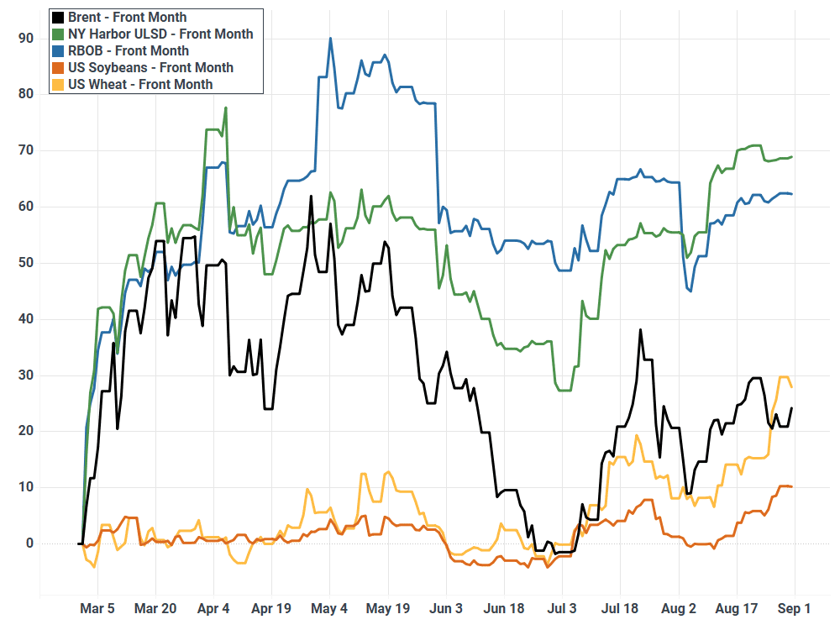Viewport: 840px width, 630px height.
Task: Click the 'Jul 3' x-axis label
Action: click(562, 608)
